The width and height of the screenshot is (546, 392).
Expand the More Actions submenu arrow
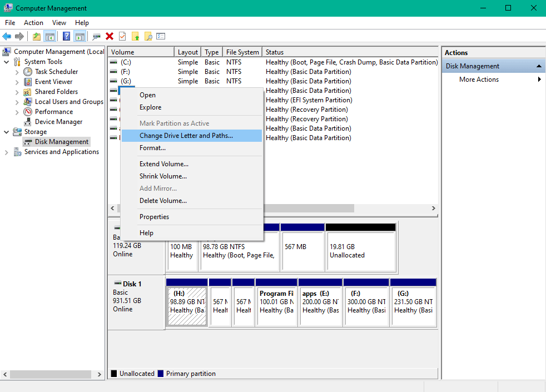(x=539, y=80)
